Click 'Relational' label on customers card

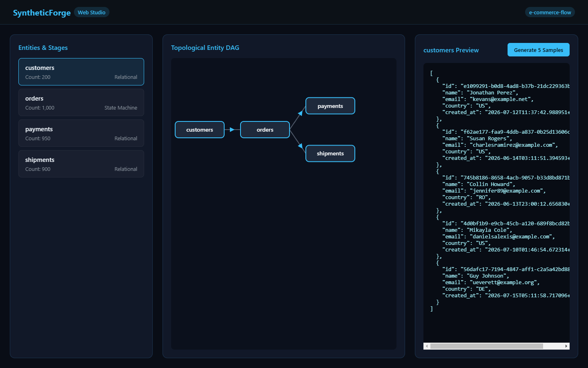126,77
